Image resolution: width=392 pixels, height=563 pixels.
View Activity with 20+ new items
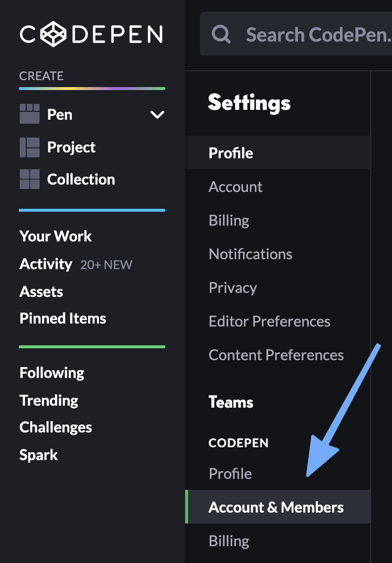coord(46,264)
